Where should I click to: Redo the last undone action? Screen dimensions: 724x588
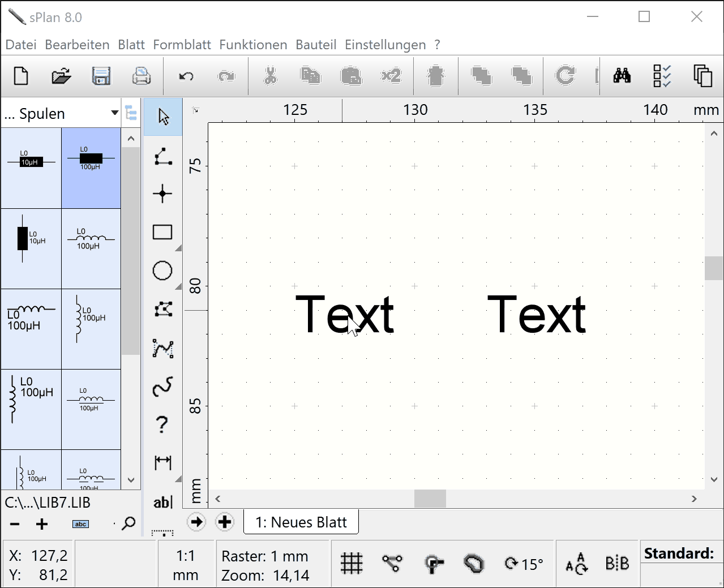[x=226, y=76]
